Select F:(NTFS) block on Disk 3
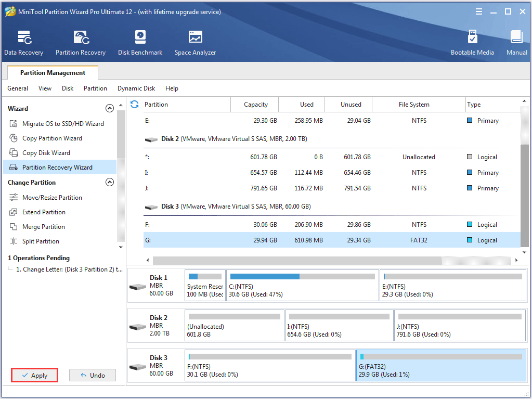 coord(270,365)
